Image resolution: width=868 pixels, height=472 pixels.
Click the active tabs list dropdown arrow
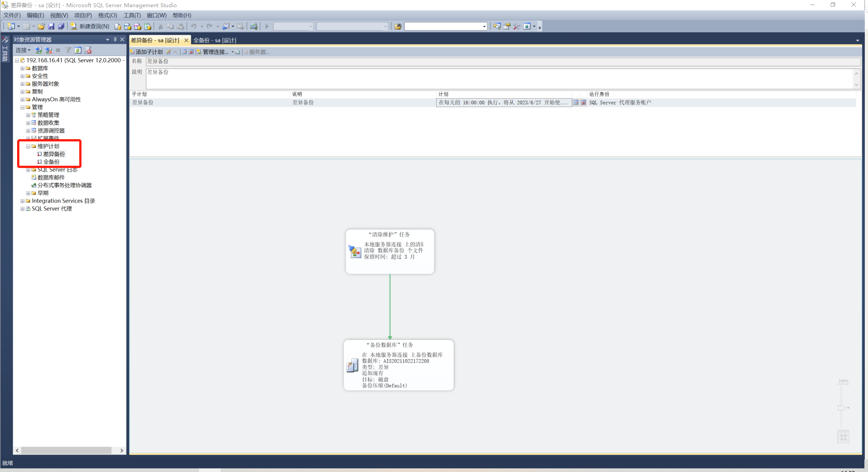[x=857, y=41]
